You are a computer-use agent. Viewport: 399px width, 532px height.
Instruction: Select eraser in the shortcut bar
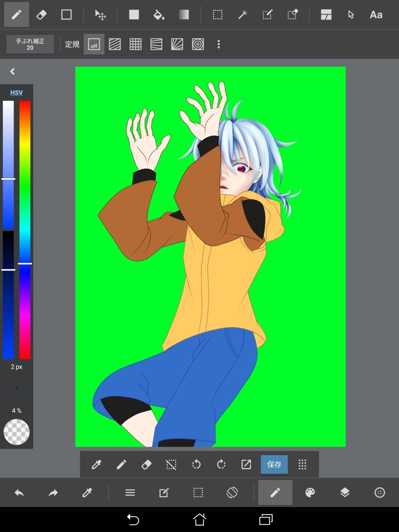pos(146,465)
